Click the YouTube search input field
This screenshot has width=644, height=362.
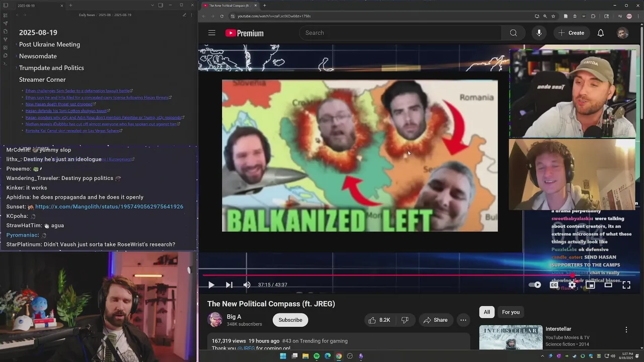401,33
